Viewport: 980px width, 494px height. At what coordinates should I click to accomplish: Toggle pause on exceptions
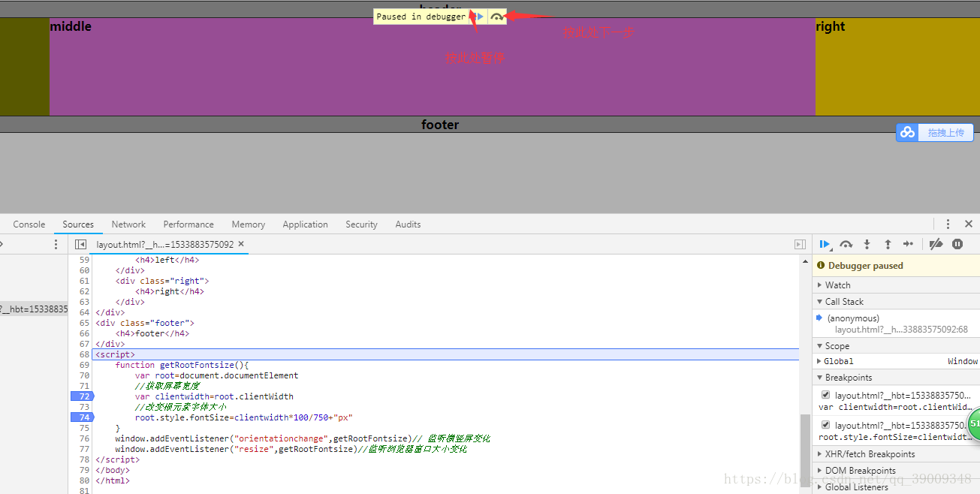(x=957, y=244)
